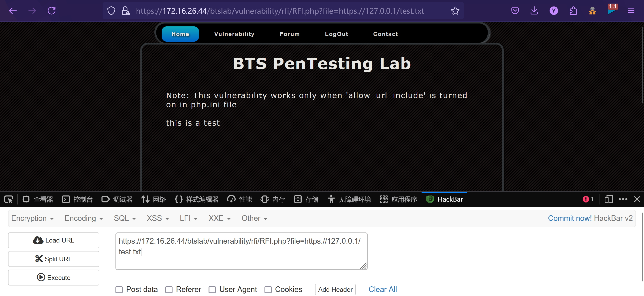Click inside the HackBar URL textarea

click(241, 251)
